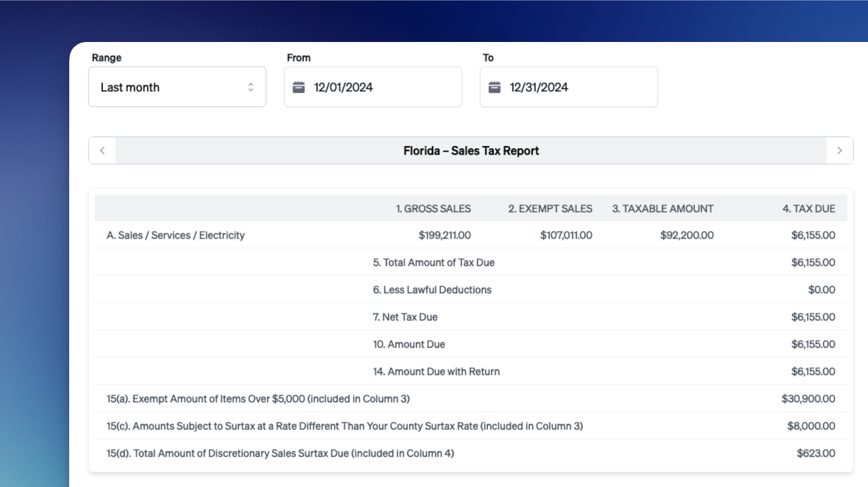Click the 4. TAX DUE column header
868x487 pixels.
point(809,209)
